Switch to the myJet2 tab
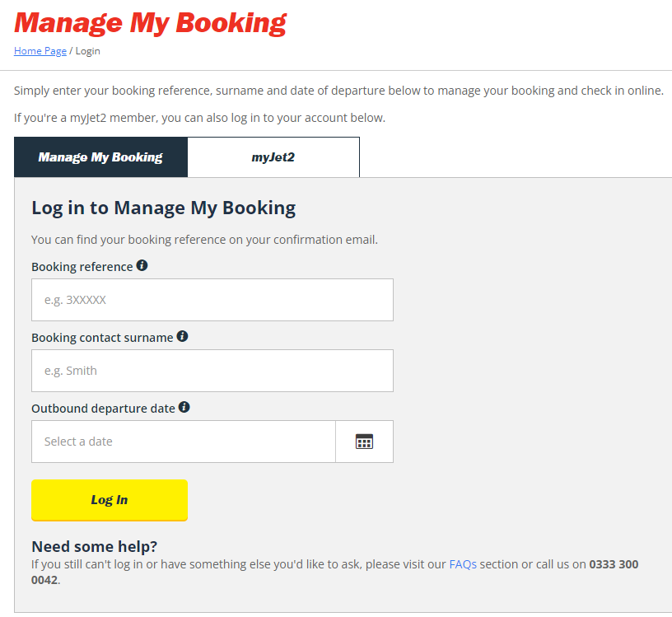 [273, 157]
